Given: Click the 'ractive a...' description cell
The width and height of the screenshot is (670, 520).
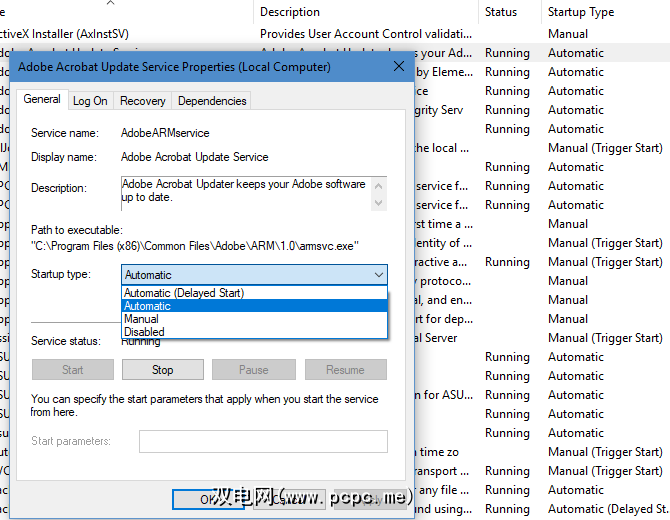Looking at the screenshot, I should coord(441,262).
